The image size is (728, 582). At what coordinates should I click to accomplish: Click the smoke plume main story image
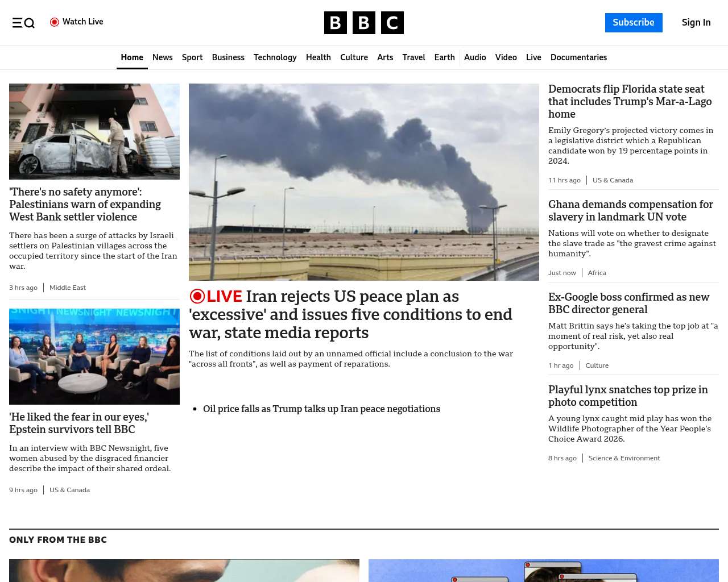tap(364, 182)
